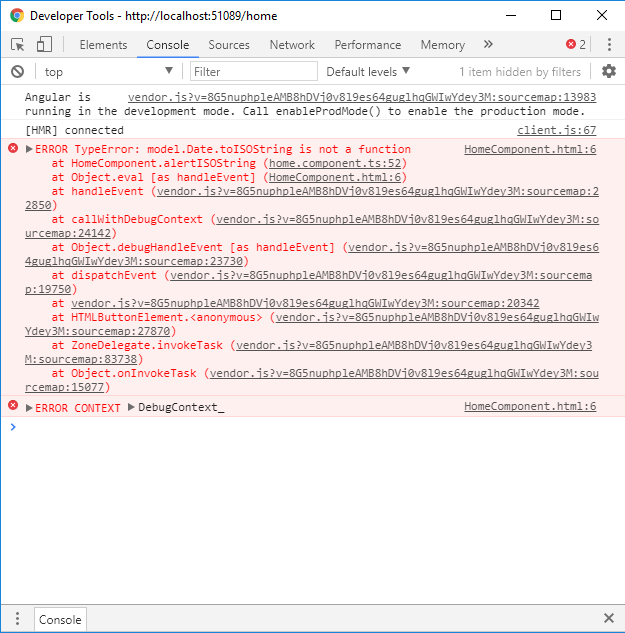
Task: Open vendor.js link in callWithDebugContext line
Action: point(407,219)
